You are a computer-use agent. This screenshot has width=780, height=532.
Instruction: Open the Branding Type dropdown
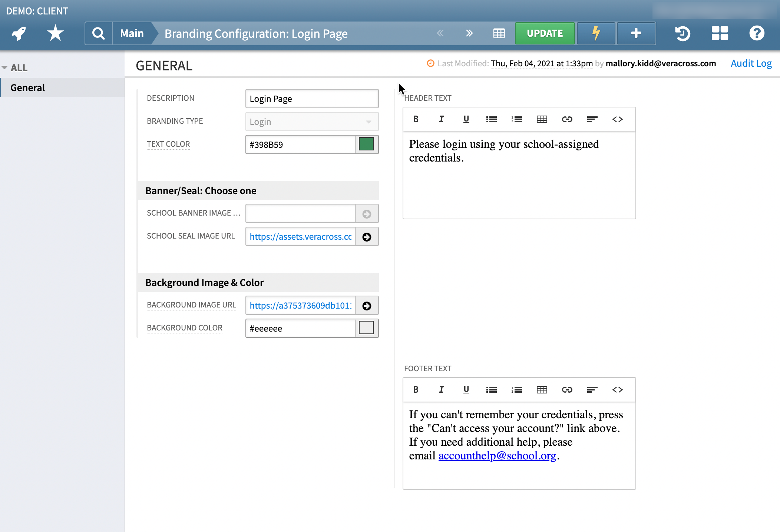coord(312,122)
